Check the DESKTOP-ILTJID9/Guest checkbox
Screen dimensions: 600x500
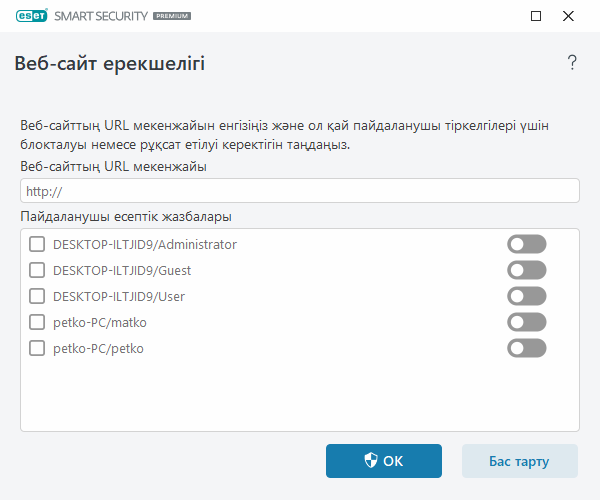tap(37, 270)
